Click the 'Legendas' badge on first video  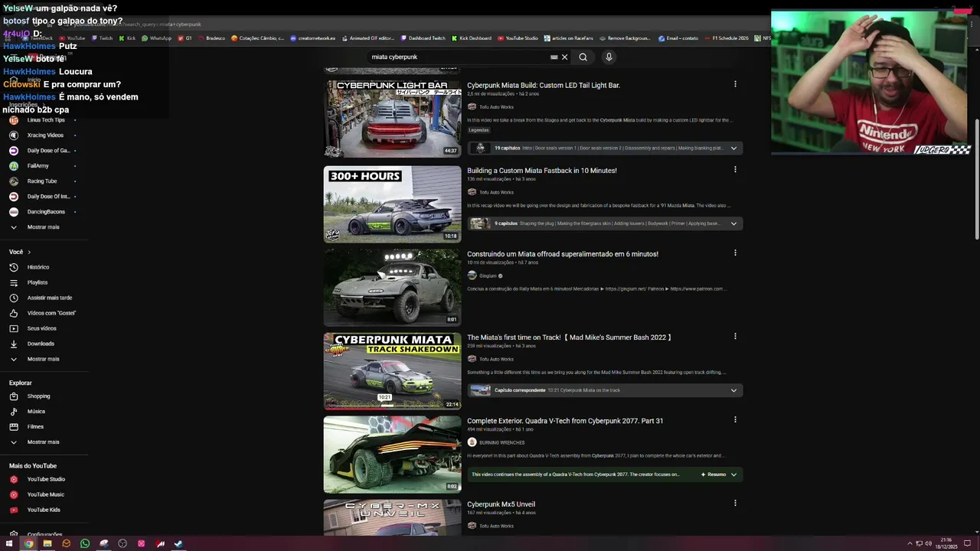479,130
